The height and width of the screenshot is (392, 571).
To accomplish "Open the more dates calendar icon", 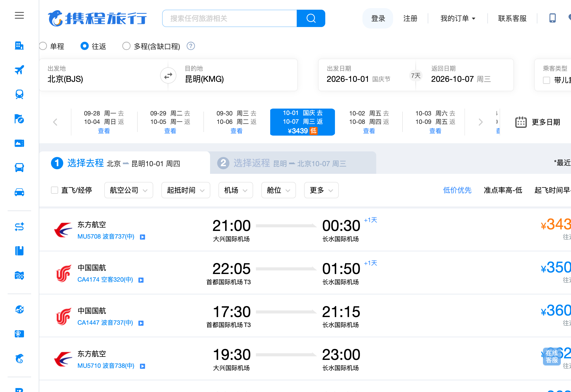I will [x=521, y=122].
